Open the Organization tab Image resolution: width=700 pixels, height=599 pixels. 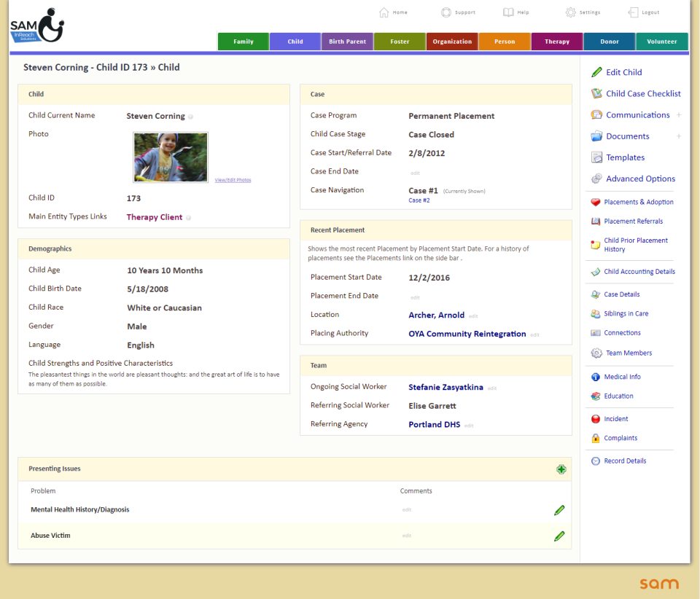452,42
